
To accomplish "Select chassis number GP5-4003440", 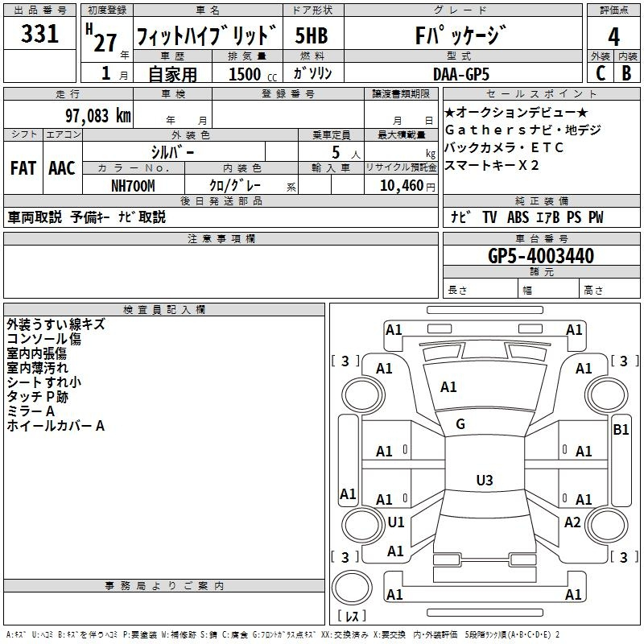I will 540,256.
